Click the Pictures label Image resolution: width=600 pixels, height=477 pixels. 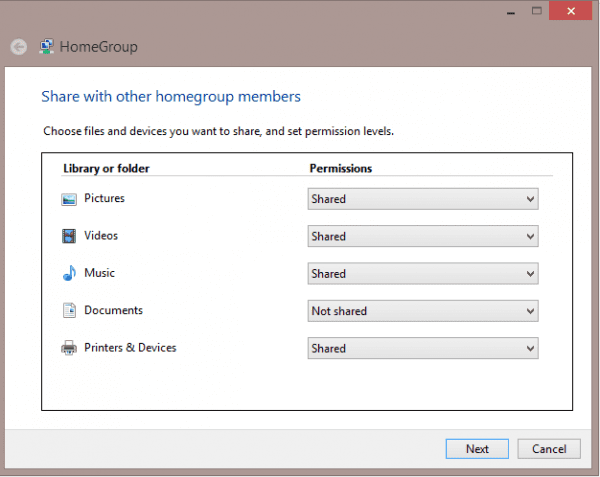point(104,198)
